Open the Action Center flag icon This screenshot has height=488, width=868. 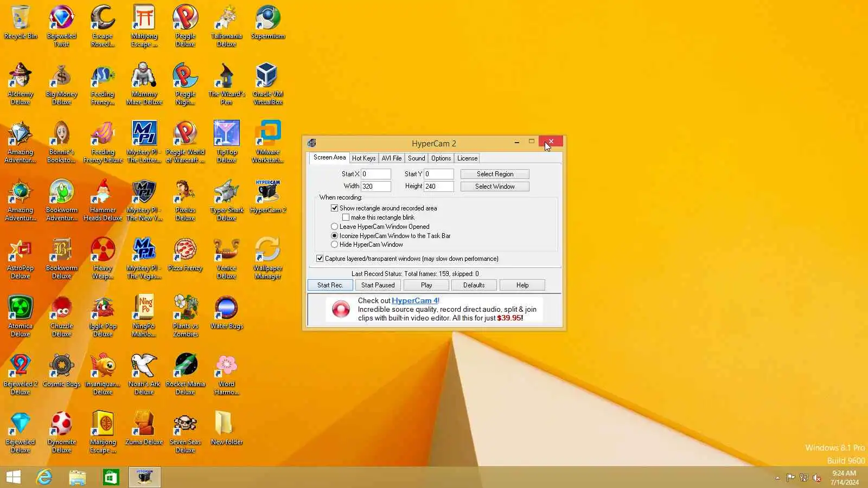coord(790,478)
